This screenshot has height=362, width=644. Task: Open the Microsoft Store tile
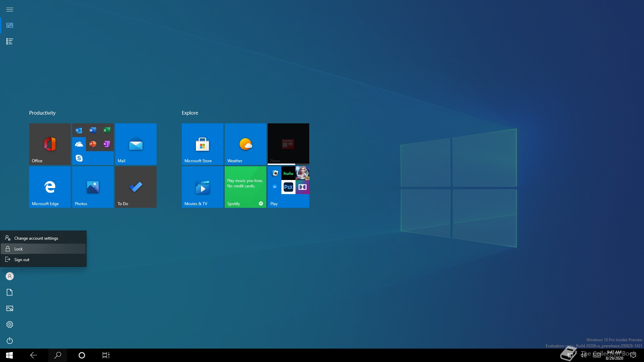click(203, 144)
